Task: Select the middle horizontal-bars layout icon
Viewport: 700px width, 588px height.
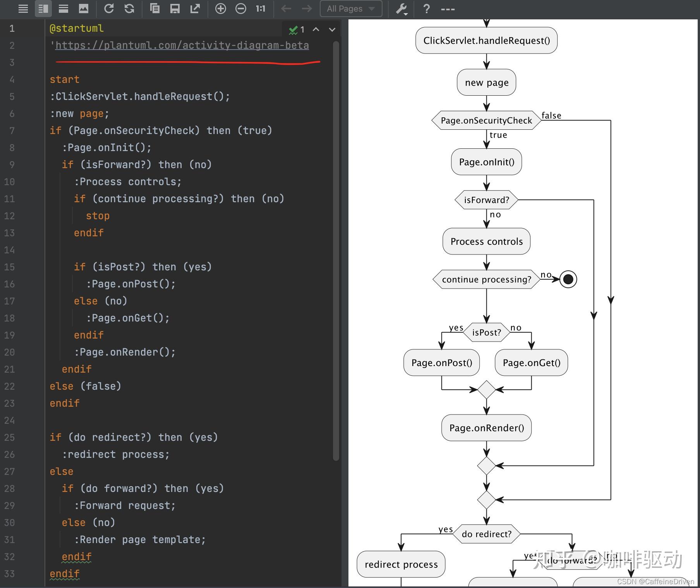Action: (63, 9)
